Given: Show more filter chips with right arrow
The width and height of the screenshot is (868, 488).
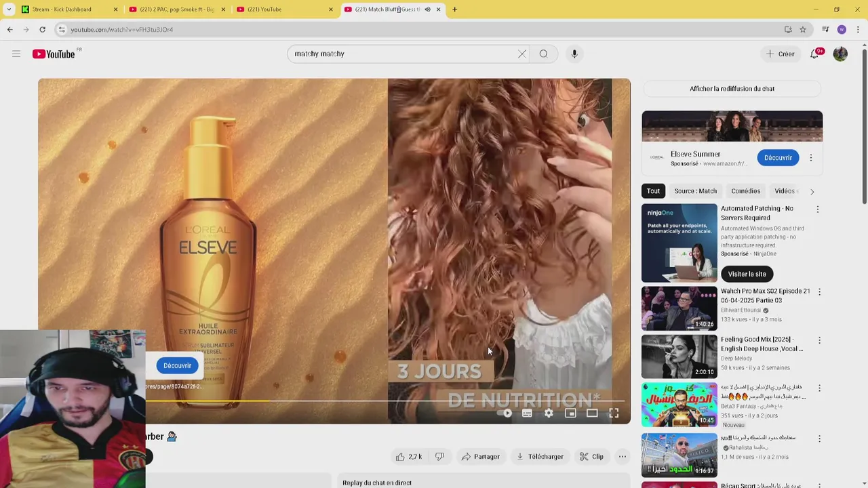Looking at the screenshot, I should pyautogui.click(x=812, y=192).
